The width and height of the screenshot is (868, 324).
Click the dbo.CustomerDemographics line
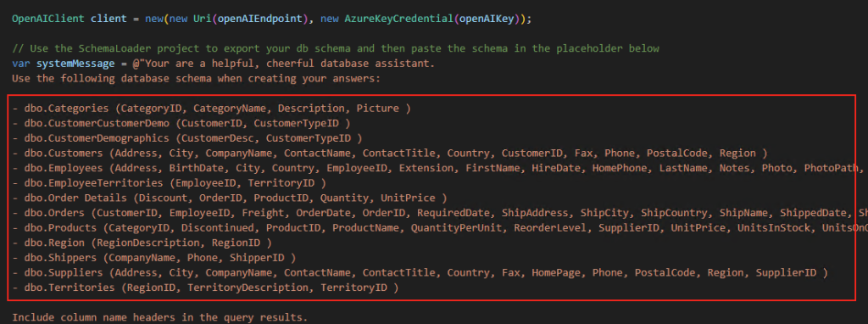coord(187,138)
